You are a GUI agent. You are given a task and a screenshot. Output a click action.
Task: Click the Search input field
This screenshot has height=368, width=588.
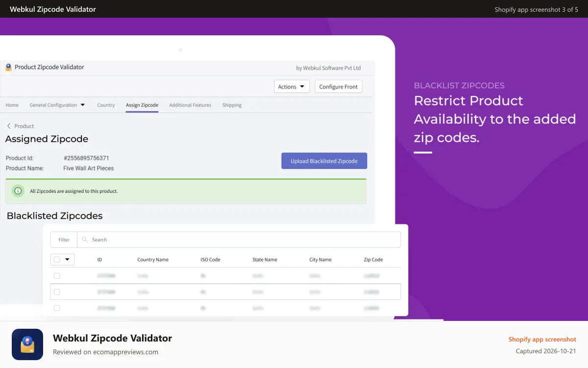(x=239, y=239)
